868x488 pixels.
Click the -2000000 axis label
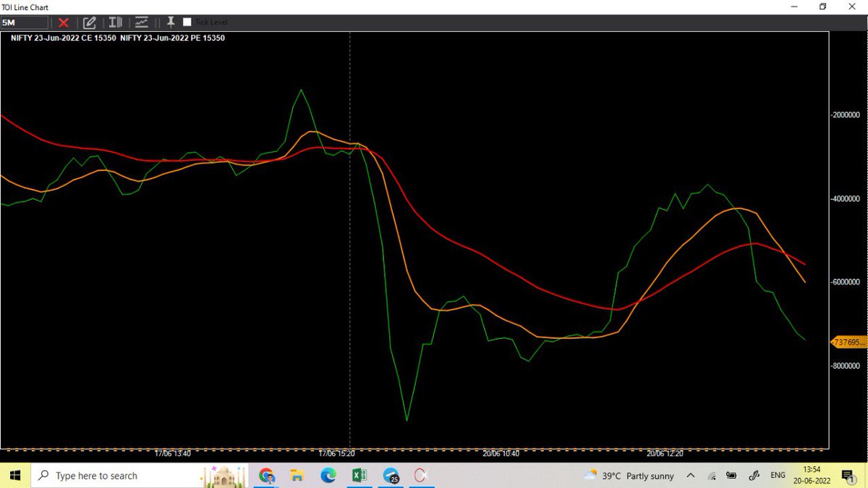pos(846,114)
